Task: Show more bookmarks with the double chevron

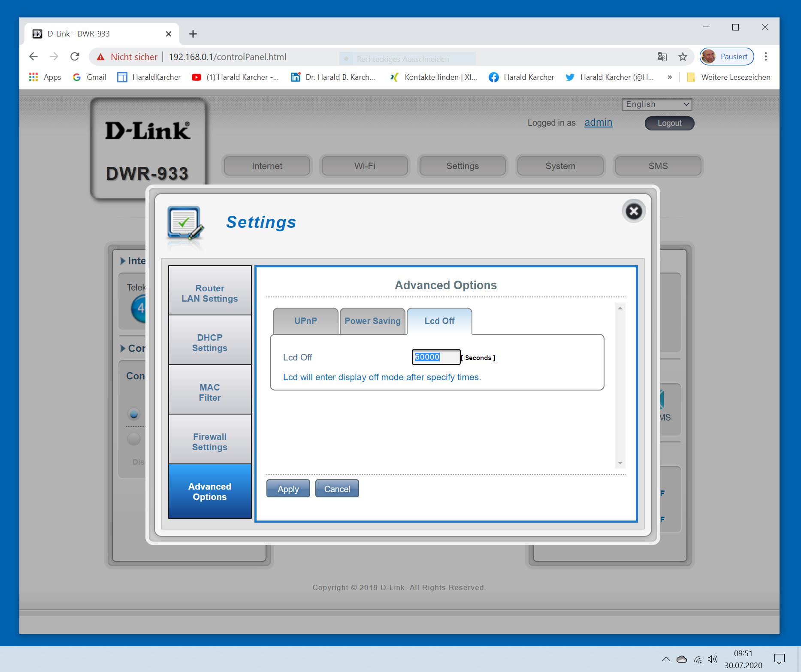Action: (x=670, y=77)
